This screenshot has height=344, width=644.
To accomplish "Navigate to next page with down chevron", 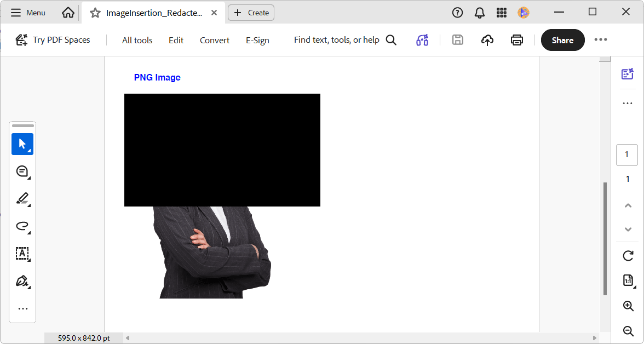I will (x=628, y=230).
